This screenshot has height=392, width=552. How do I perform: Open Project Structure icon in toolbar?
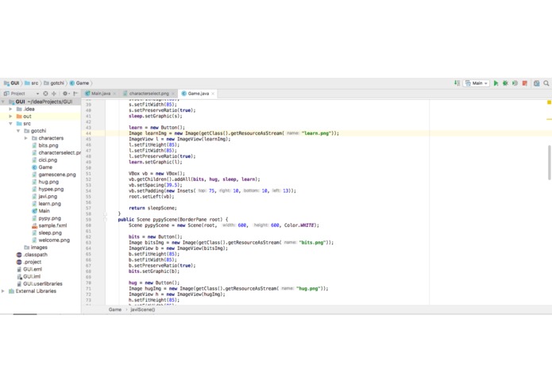[x=536, y=83]
